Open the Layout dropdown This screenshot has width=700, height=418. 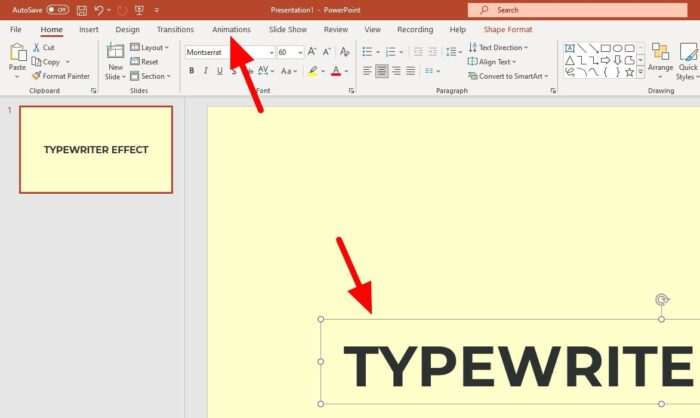149,47
